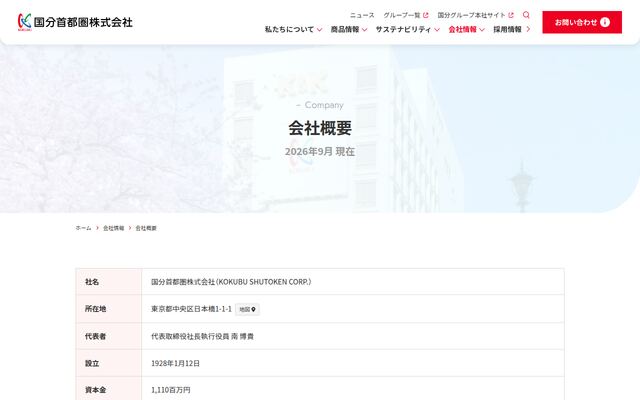Click the 会社概要 page heading

coord(320,128)
